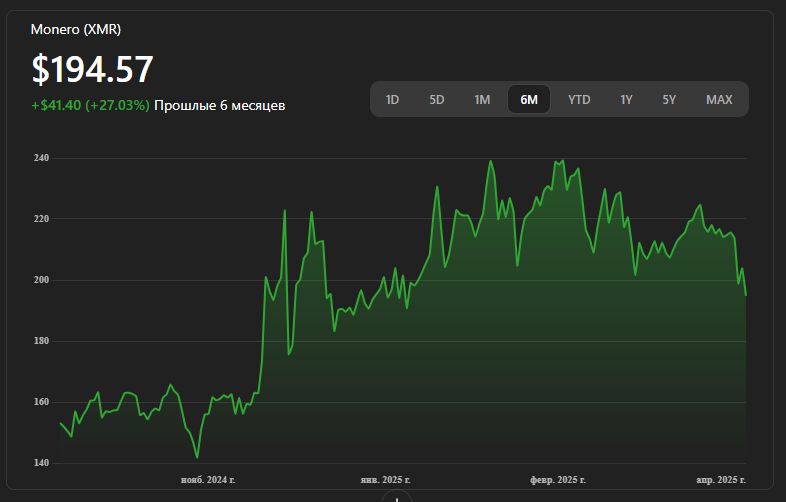Choose the 1M time period
Viewport: 786px width, 502px height.
pos(482,100)
